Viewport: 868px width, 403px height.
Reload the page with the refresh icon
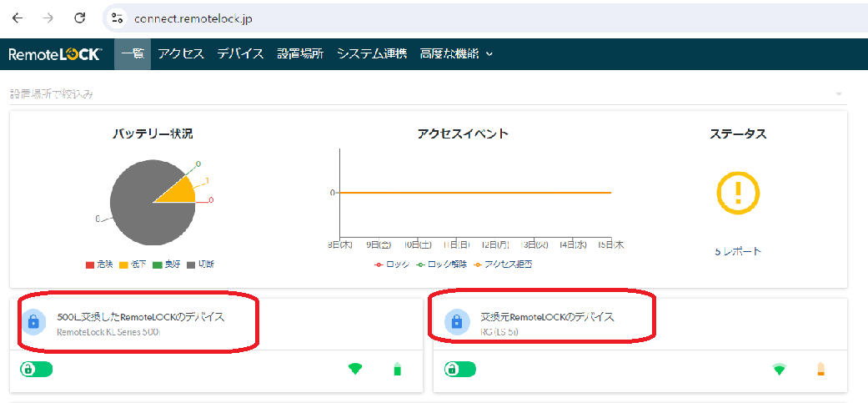tap(80, 18)
